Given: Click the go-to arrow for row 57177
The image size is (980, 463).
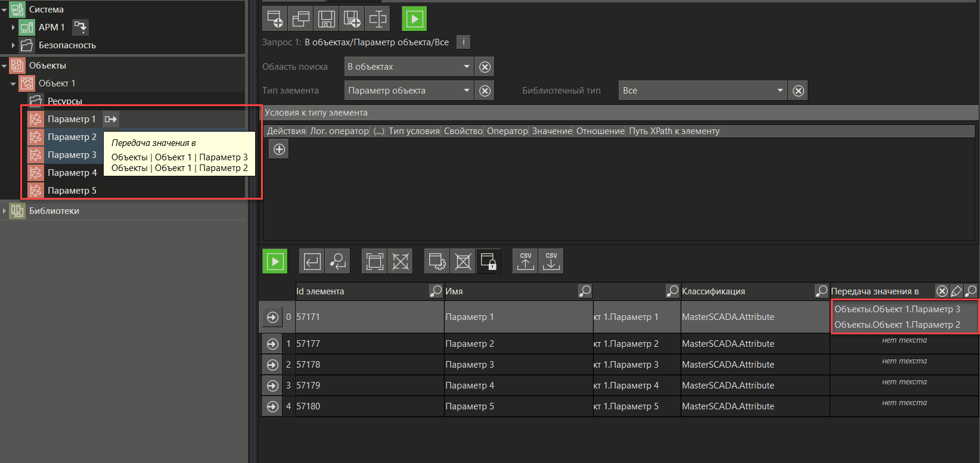Looking at the screenshot, I should [x=272, y=344].
